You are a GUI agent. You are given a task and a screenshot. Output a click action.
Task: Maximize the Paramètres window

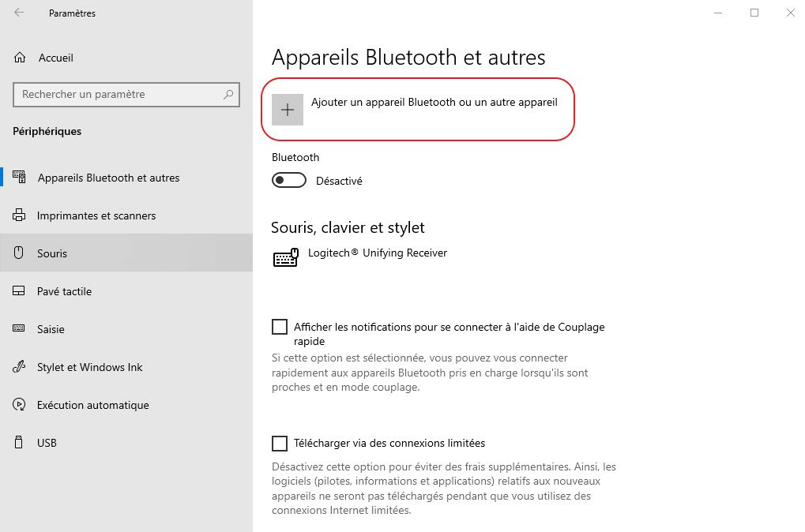coord(754,13)
